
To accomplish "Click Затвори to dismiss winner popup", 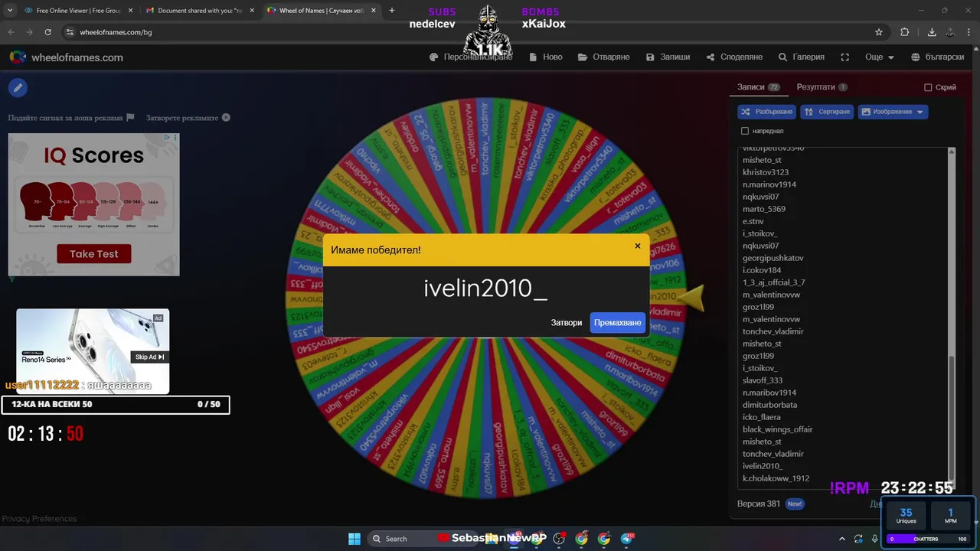I will (x=567, y=323).
